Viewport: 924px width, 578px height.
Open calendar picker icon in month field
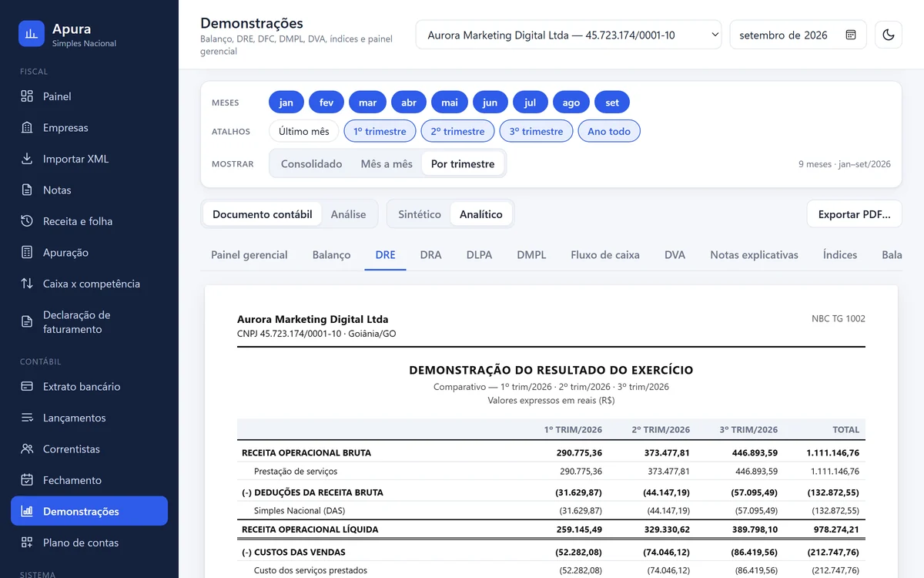point(851,35)
